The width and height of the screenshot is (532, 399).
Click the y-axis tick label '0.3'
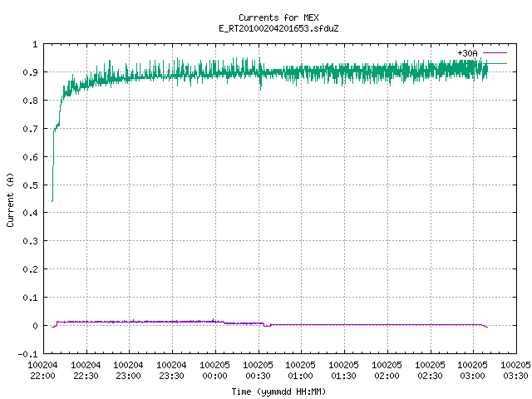coord(30,241)
